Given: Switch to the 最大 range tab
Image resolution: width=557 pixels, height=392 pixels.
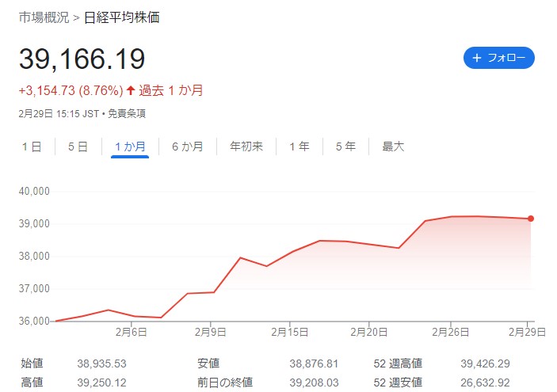Looking at the screenshot, I should pyautogui.click(x=393, y=147).
